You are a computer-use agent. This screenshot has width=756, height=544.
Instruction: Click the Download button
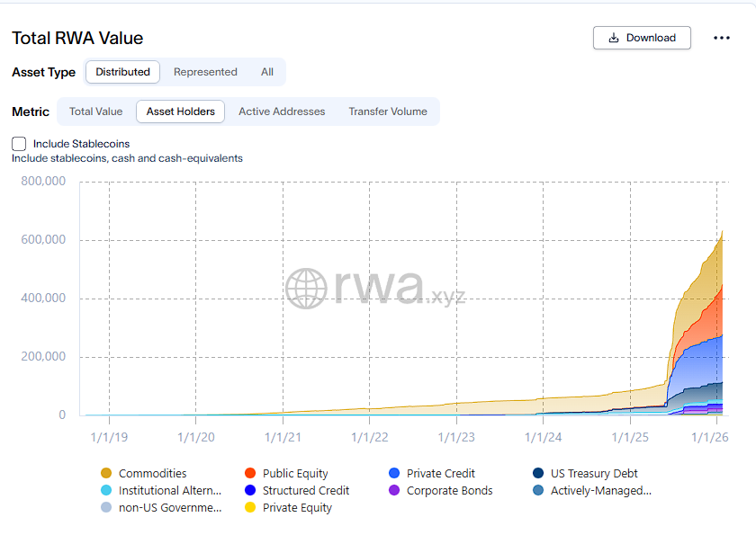[x=642, y=38]
